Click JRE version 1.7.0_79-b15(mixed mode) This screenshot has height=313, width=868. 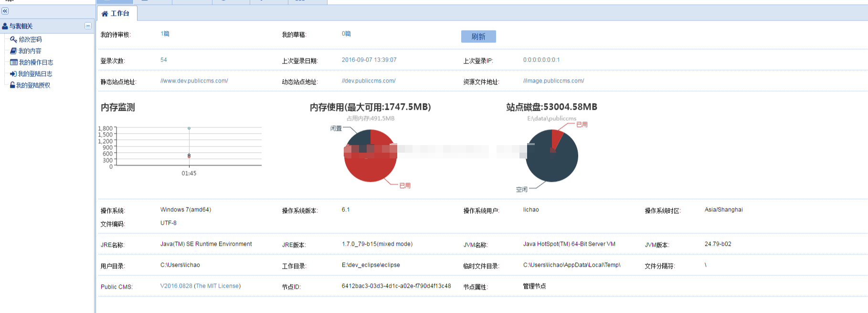click(x=377, y=244)
